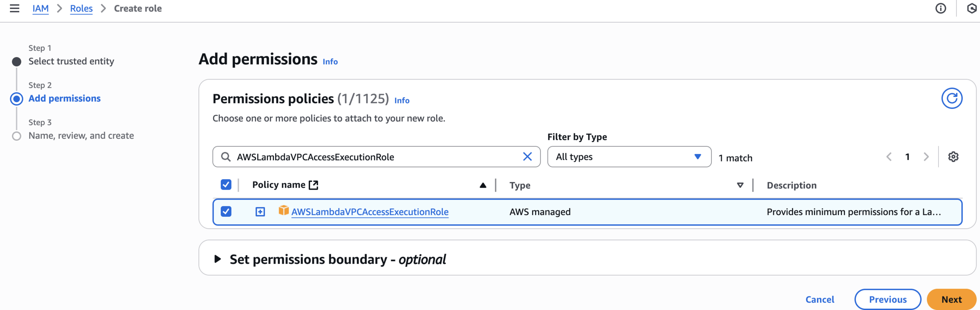Open the info panel icon at top right
This screenshot has height=310, width=980.
pos(940,8)
